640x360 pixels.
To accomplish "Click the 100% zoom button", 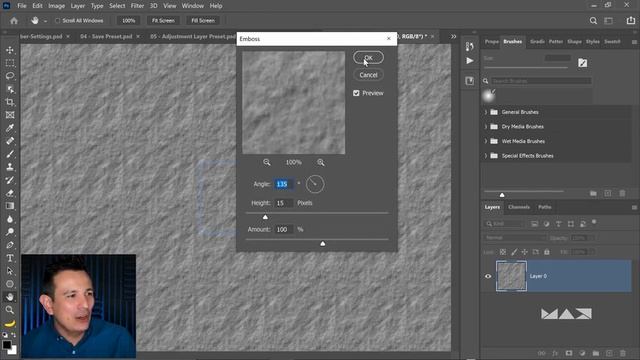I will coord(129,20).
